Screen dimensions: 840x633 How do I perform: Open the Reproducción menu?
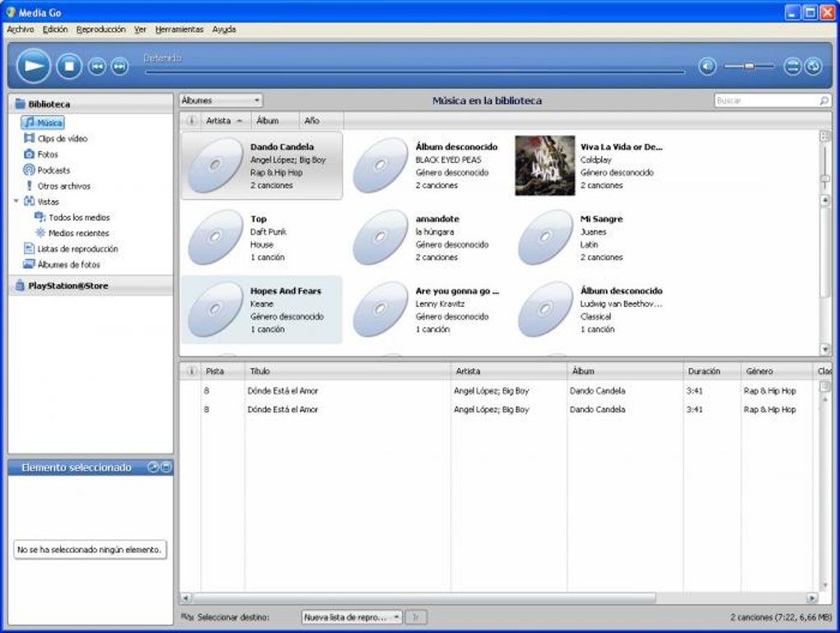click(x=100, y=30)
